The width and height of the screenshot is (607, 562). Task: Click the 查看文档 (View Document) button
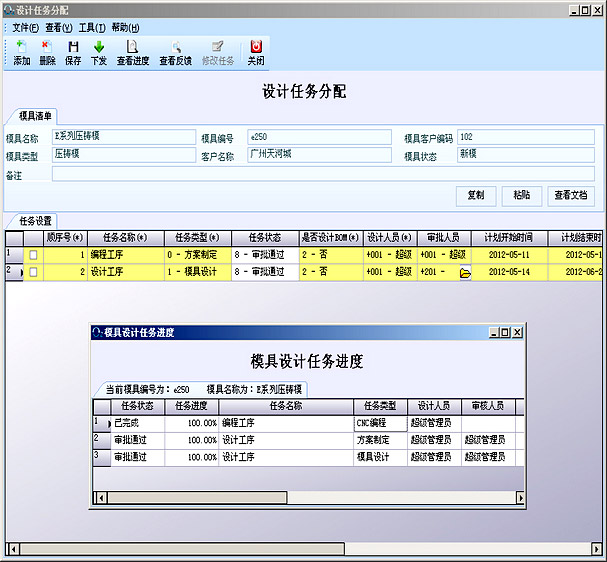point(571,195)
